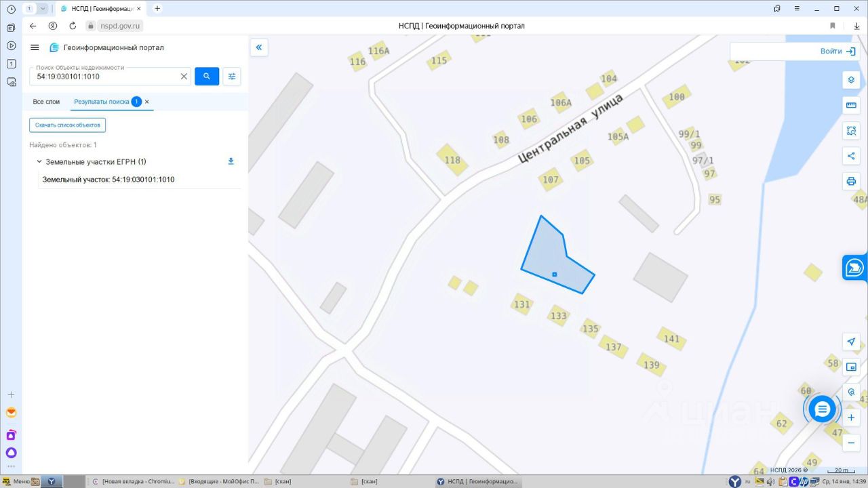Click building number 107 on the map
The height and width of the screenshot is (488, 868).
point(551,180)
